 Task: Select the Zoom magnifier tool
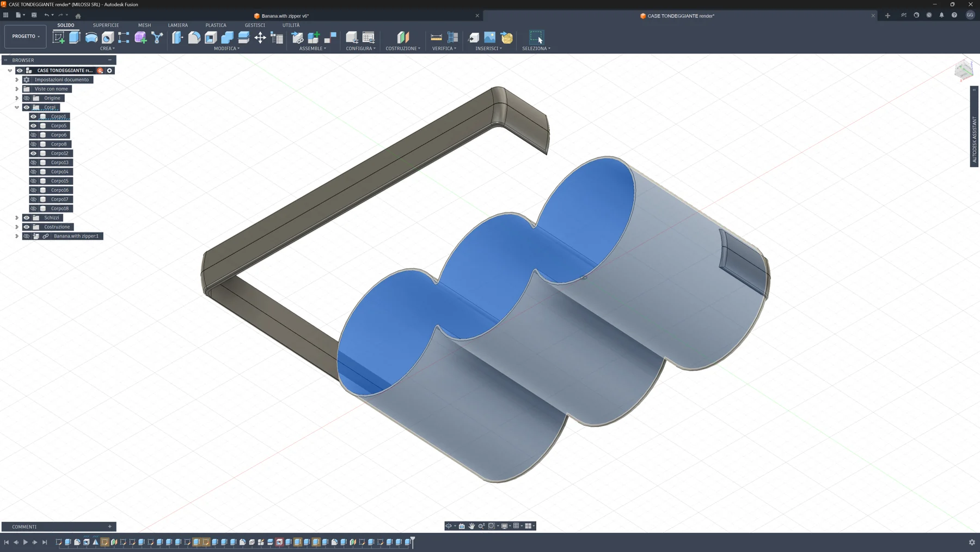point(481,526)
